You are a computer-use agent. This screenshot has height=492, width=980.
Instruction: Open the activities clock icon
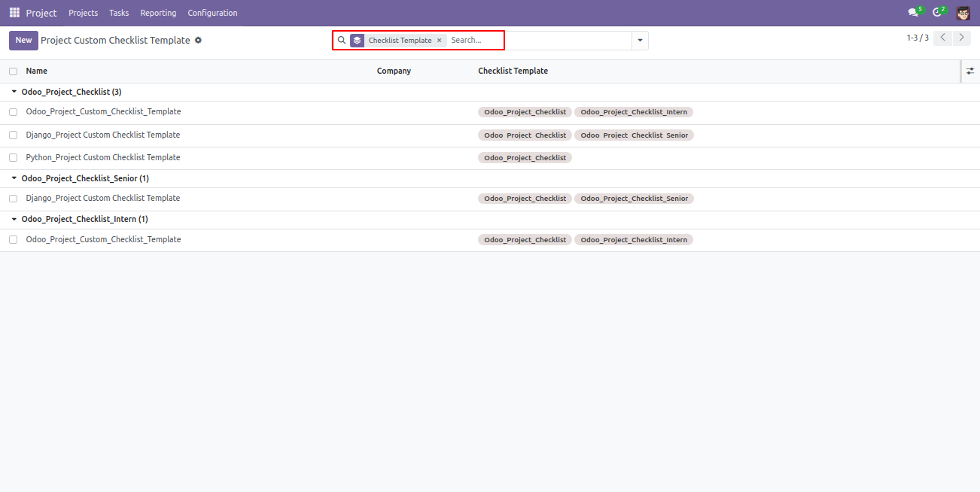pyautogui.click(x=938, y=12)
